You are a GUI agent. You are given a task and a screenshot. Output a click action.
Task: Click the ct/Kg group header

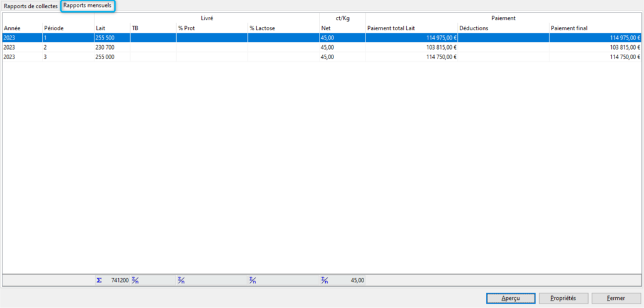click(x=343, y=18)
